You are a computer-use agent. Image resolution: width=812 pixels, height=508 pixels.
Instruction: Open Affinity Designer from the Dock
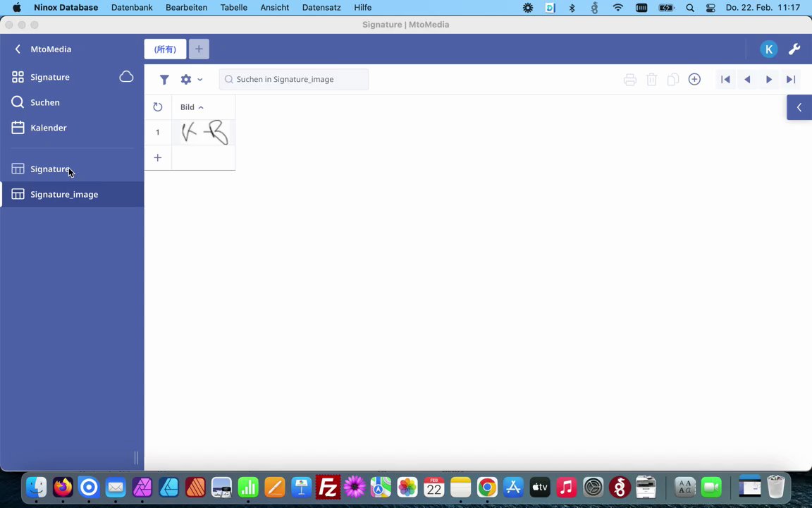(169, 488)
